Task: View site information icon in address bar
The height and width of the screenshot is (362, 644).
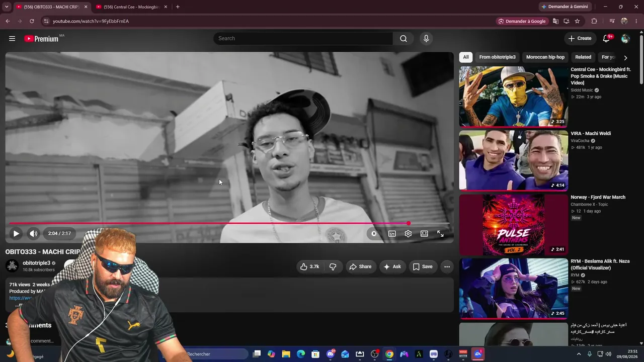Action: (46, 21)
